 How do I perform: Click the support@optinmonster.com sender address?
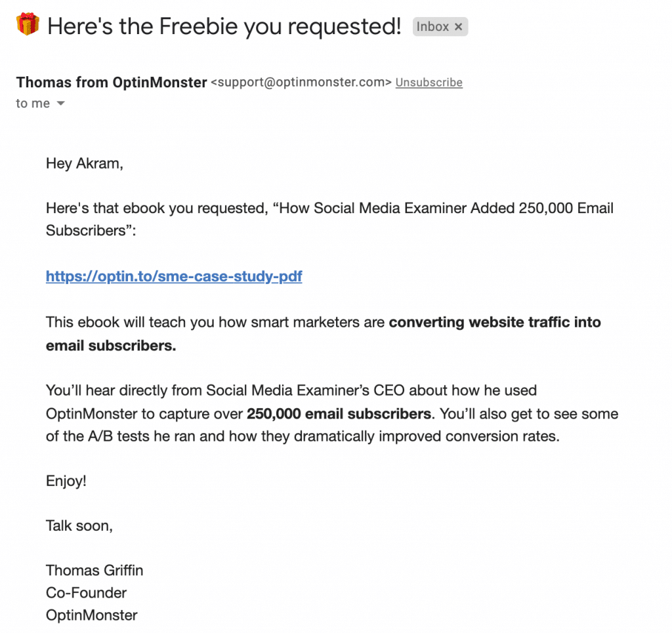[x=301, y=83]
